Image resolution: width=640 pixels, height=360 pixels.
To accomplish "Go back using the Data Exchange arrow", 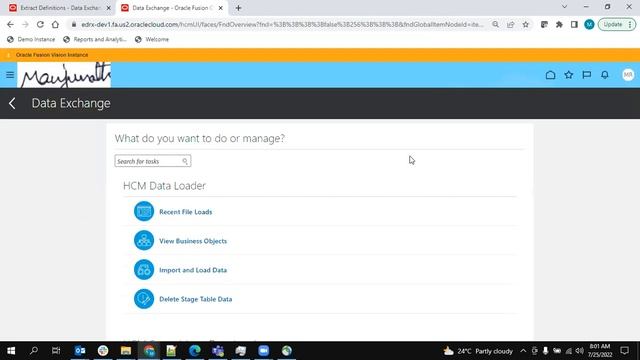I will click(x=12, y=103).
